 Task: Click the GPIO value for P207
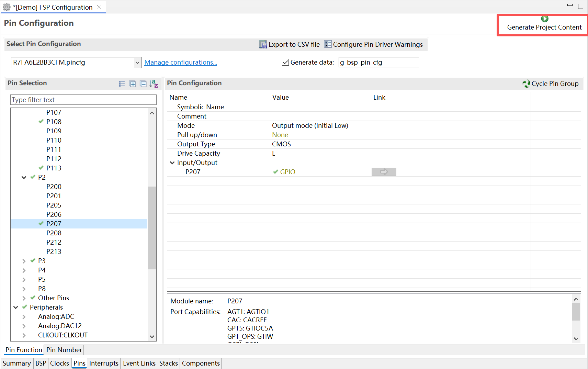click(287, 172)
